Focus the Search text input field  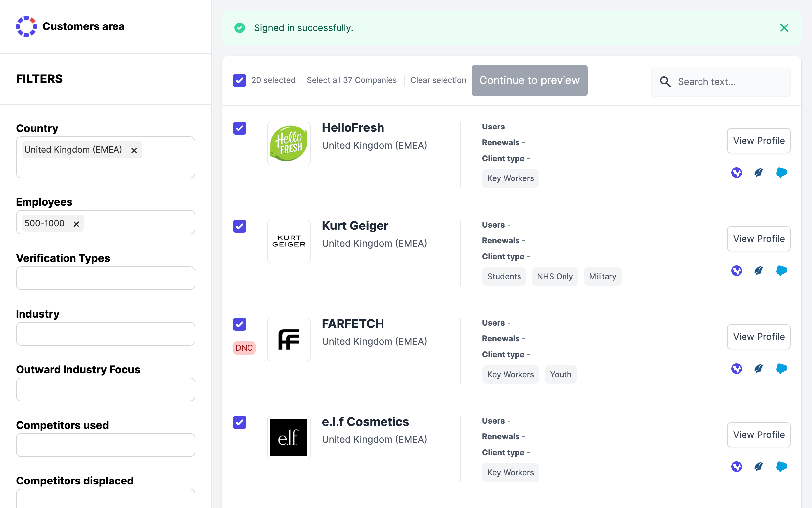coord(721,82)
